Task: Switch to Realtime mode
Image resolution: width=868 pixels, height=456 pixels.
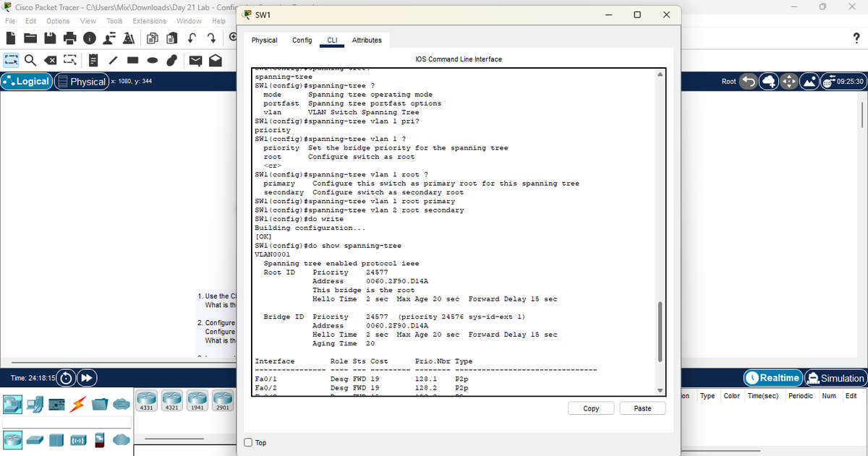Action: point(773,378)
